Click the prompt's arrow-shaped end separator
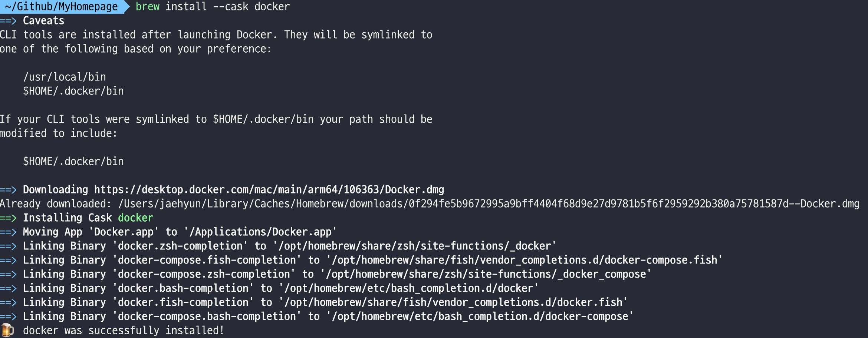This screenshot has height=338, width=868. 127,7
